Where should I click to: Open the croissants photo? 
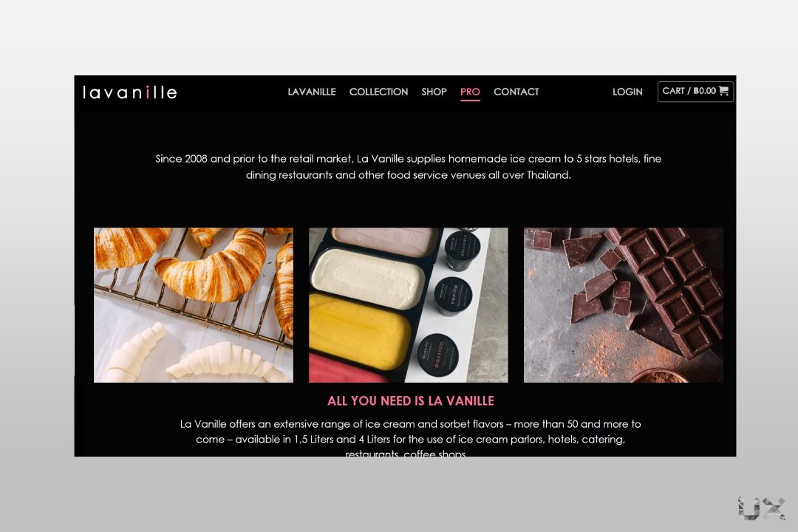(x=194, y=305)
